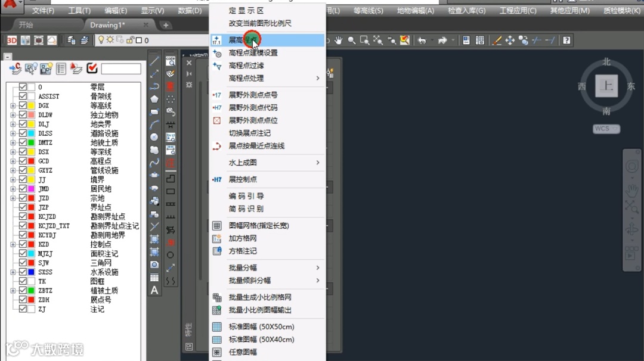Open the 工程应用(C) menu
Viewport: 644px width, 361px height.
click(518, 11)
